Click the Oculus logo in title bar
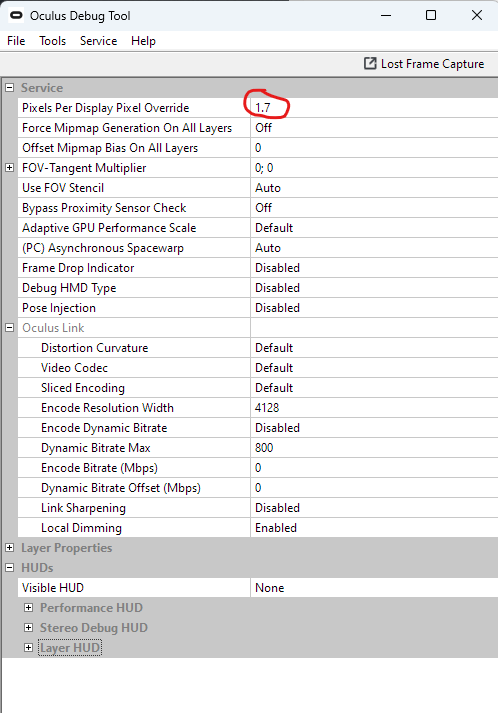 16,15
